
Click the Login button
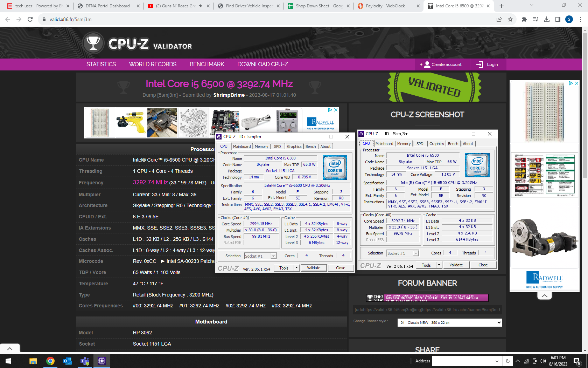click(487, 64)
